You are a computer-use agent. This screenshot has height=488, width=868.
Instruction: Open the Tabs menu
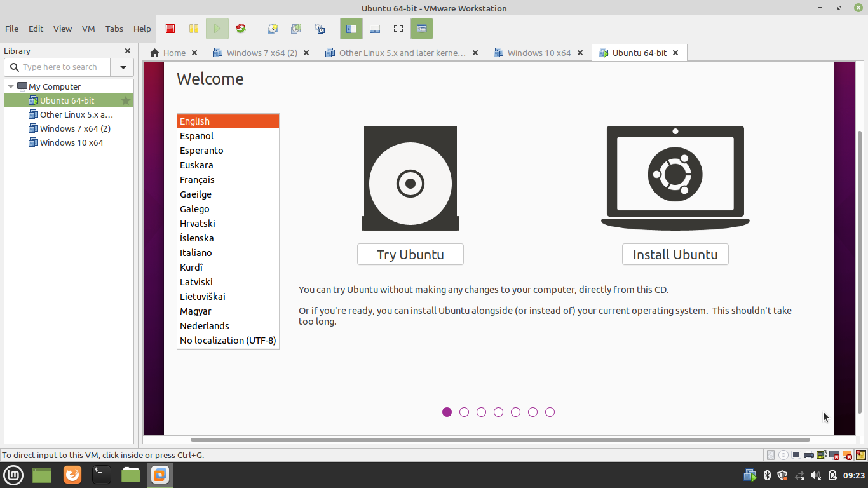114,29
